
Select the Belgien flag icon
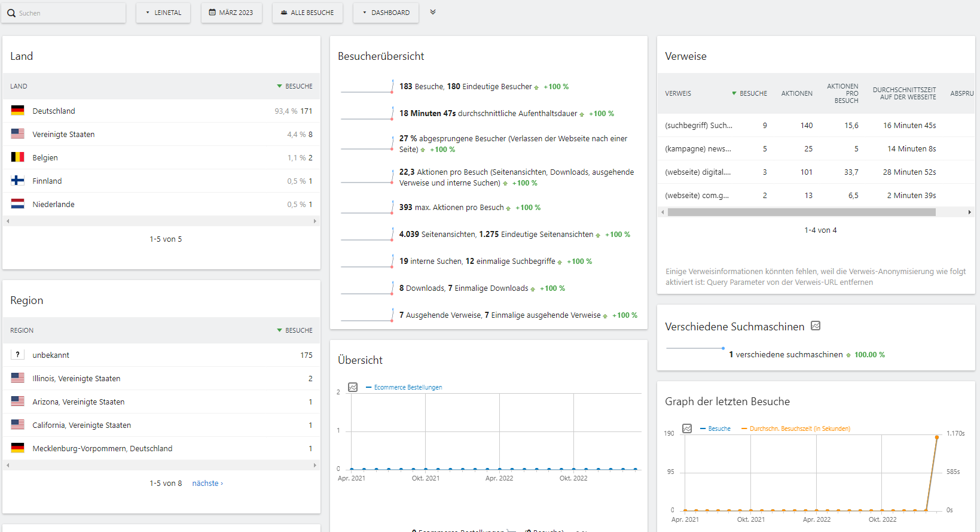tap(18, 157)
